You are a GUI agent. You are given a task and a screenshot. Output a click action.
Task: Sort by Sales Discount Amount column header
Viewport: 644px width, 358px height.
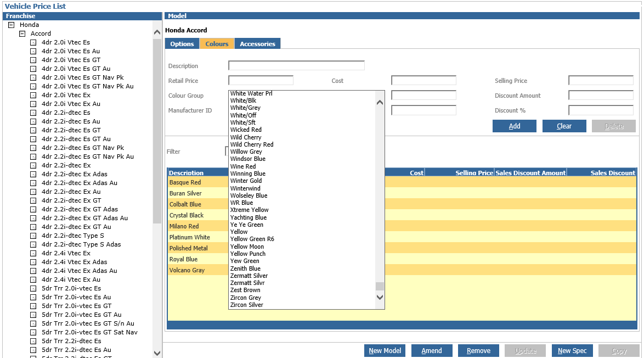coord(530,172)
